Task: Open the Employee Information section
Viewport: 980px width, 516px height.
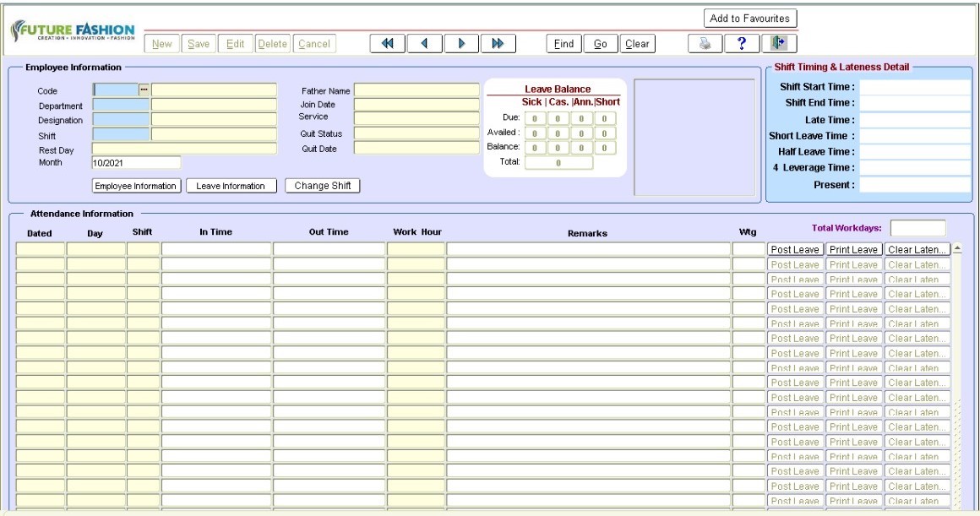Action: [135, 186]
